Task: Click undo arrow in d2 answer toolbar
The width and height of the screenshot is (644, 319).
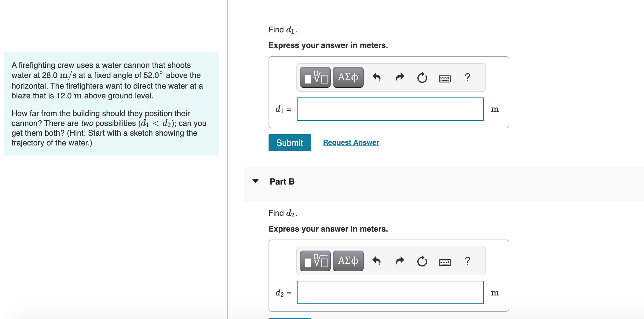Action: click(376, 261)
